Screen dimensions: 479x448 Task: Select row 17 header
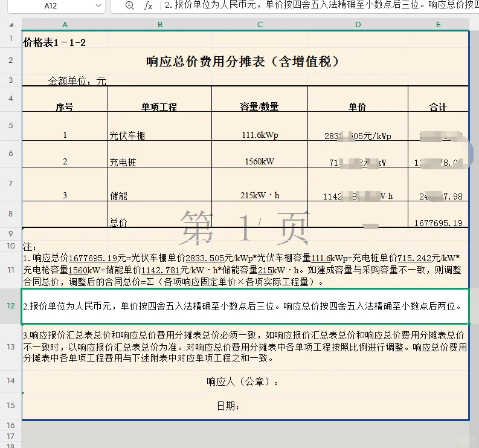(11, 436)
